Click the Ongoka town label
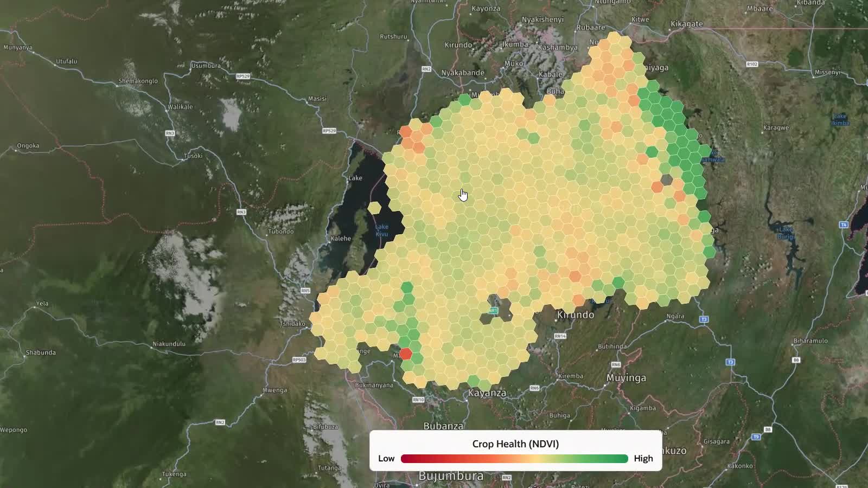Viewport: 868px width, 488px height. (x=28, y=145)
